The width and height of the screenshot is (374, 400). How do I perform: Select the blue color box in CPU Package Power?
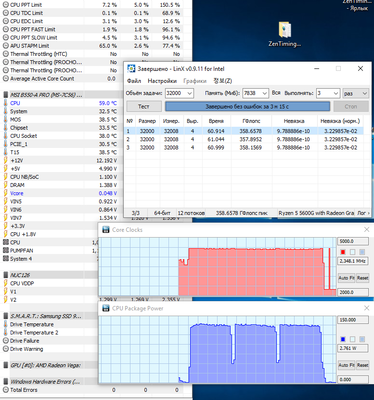point(343,339)
